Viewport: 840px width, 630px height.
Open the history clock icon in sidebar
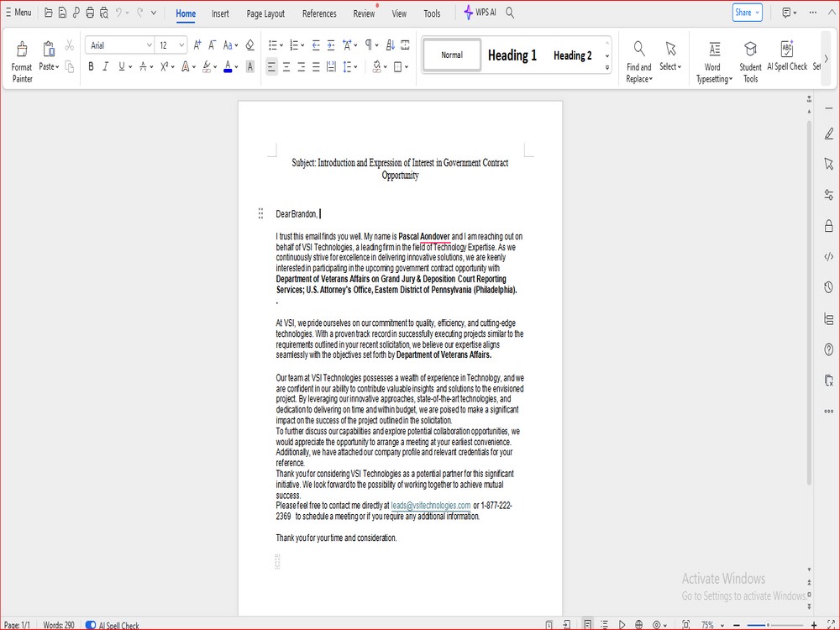point(829,287)
